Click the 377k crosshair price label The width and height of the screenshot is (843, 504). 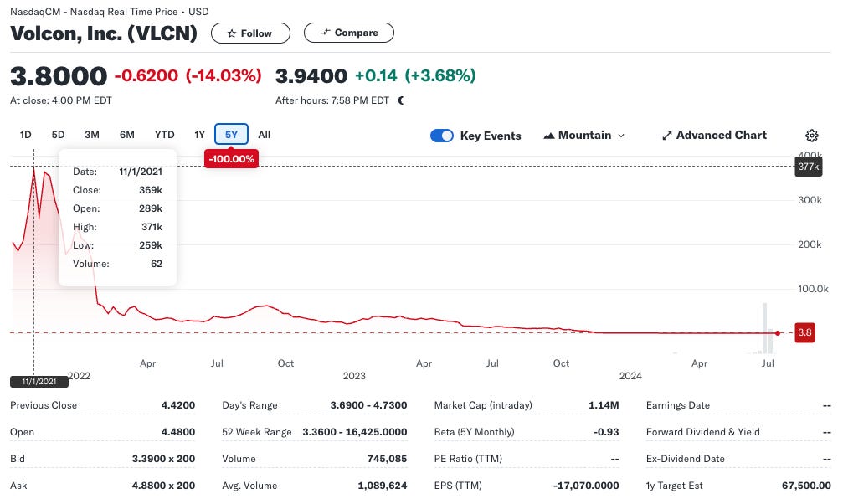point(808,167)
